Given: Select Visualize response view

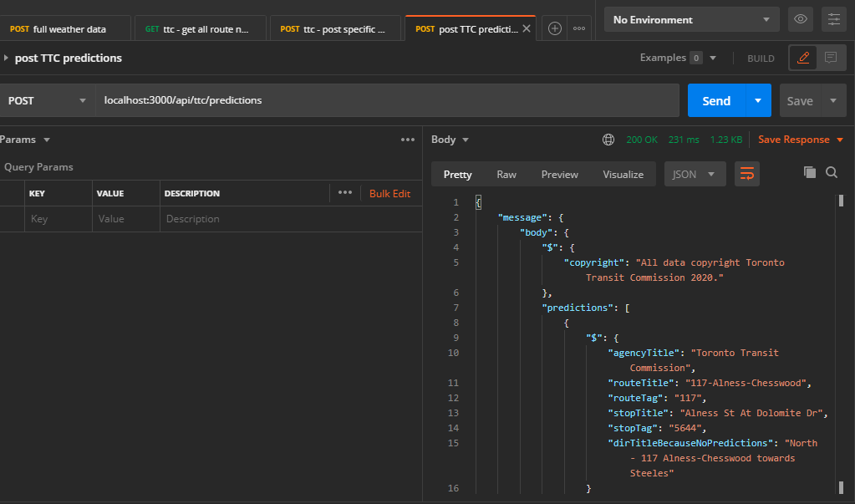Looking at the screenshot, I should (623, 175).
